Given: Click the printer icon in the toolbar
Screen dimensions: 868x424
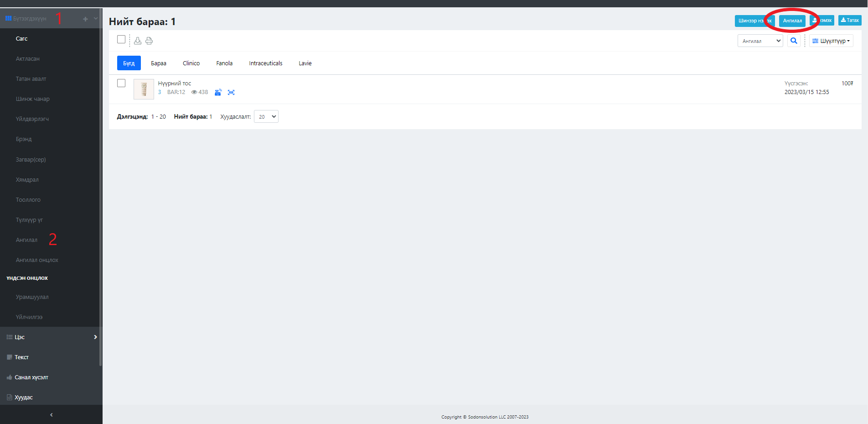Looking at the screenshot, I should [149, 41].
